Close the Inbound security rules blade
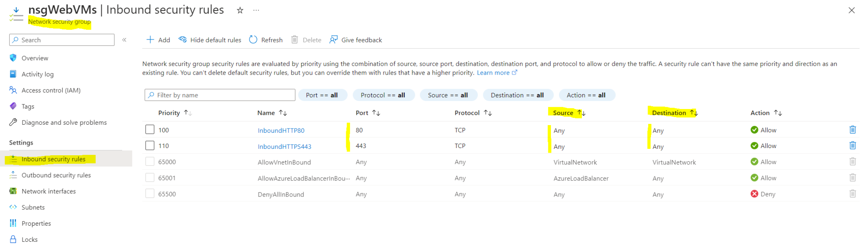This screenshot has height=249, width=868. coord(851,10)
